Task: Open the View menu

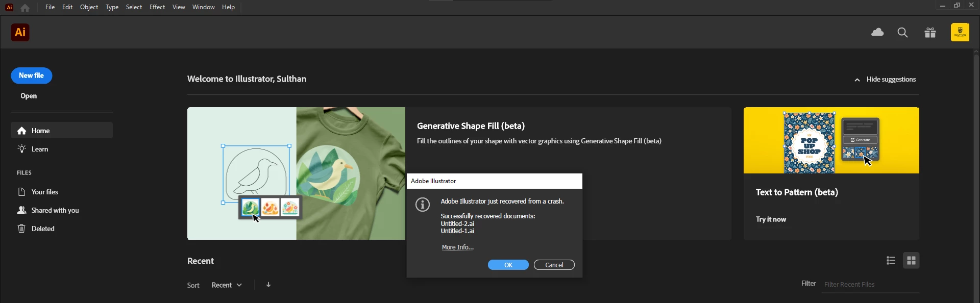Action: coord(179,7)
